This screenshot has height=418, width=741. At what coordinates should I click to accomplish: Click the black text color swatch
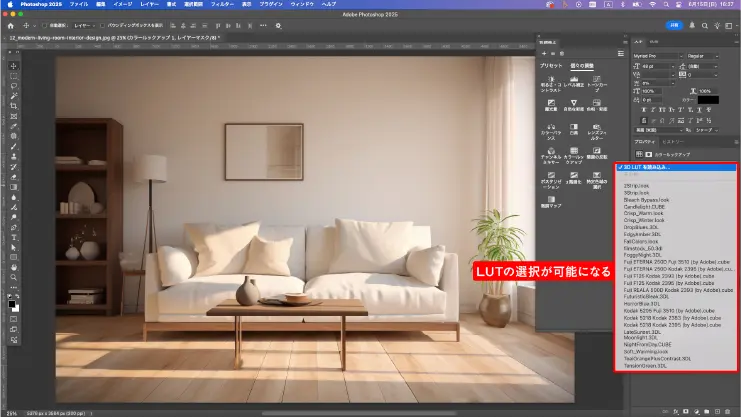[x=708, y=100]
